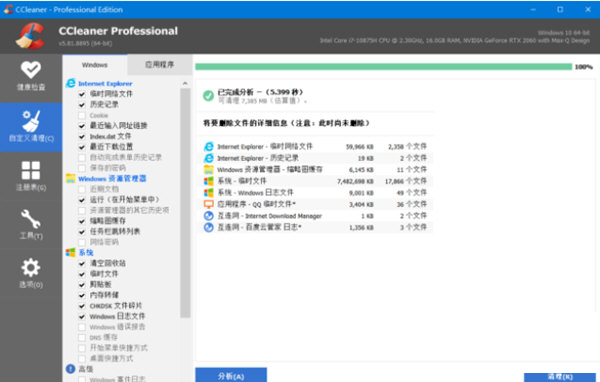Enable 保存的密码 checkbox
This screenshot has width=600, height=382.
click(82, 168)
